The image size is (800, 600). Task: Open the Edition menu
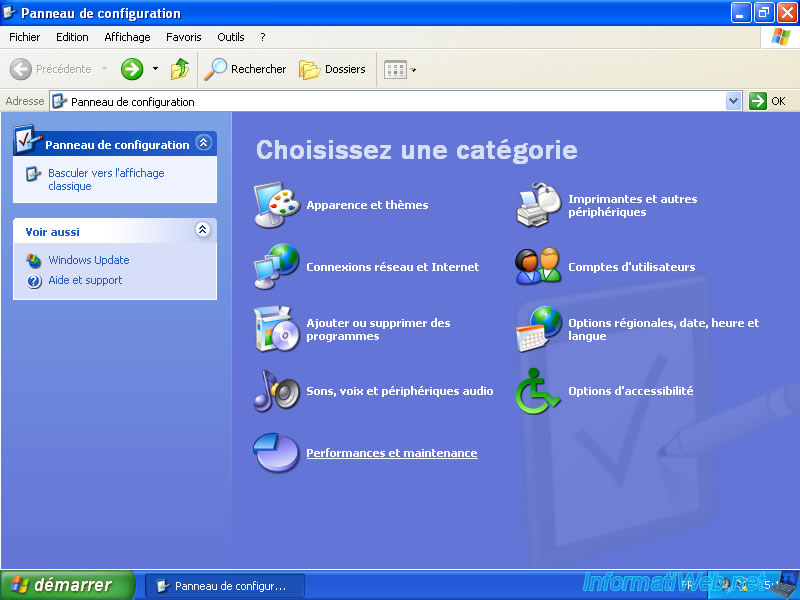coord(72,37)
